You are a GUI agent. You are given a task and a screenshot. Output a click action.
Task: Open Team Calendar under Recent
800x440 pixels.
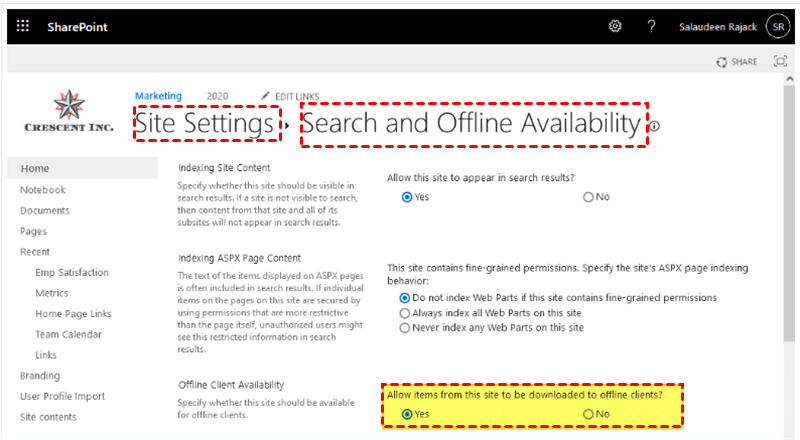68,334
